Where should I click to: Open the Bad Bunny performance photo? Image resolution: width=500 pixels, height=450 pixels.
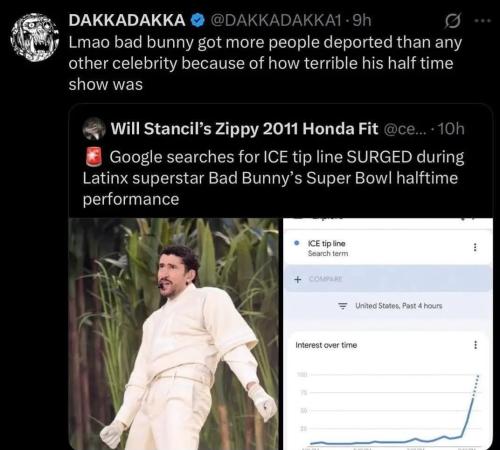pos(174,334)
